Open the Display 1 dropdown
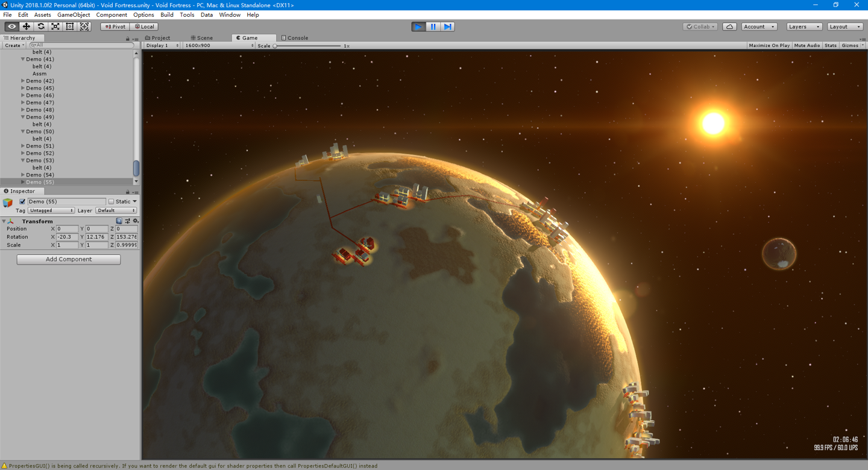Image resolution: width=868 pixels, height=470 pixels. [x=162, y=46]
